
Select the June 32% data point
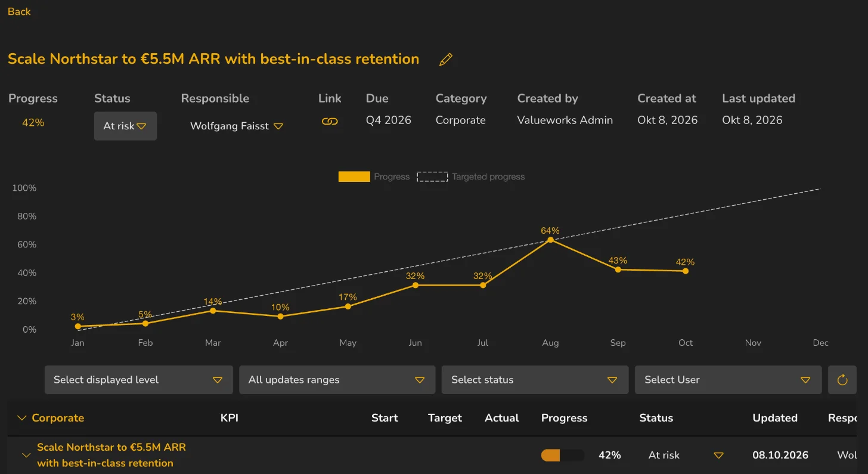[416, 285]
